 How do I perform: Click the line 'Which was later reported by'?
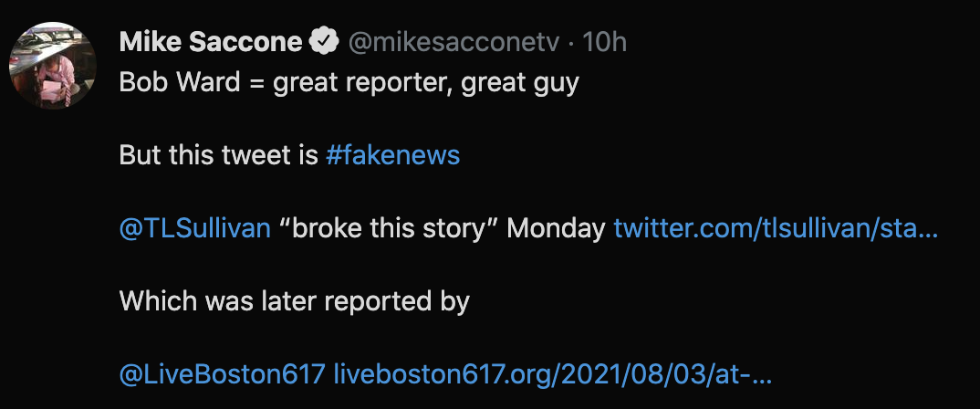tap(294, 301)
